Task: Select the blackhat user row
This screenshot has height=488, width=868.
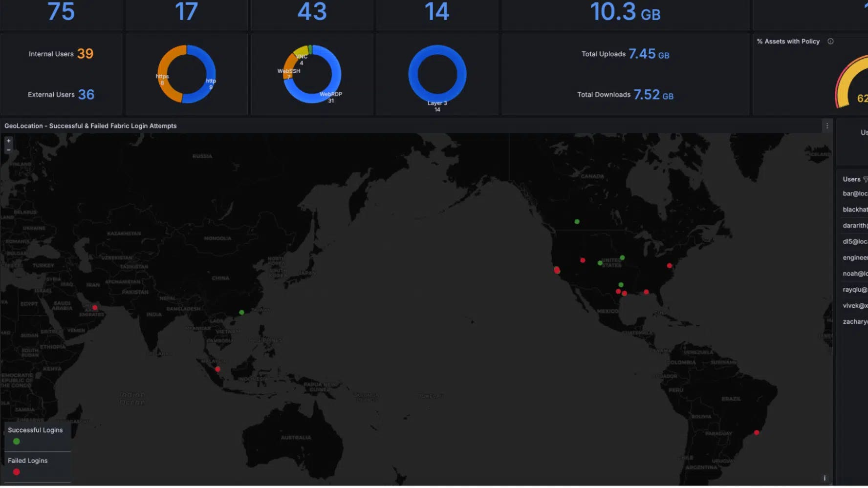Action: (854, 210)
